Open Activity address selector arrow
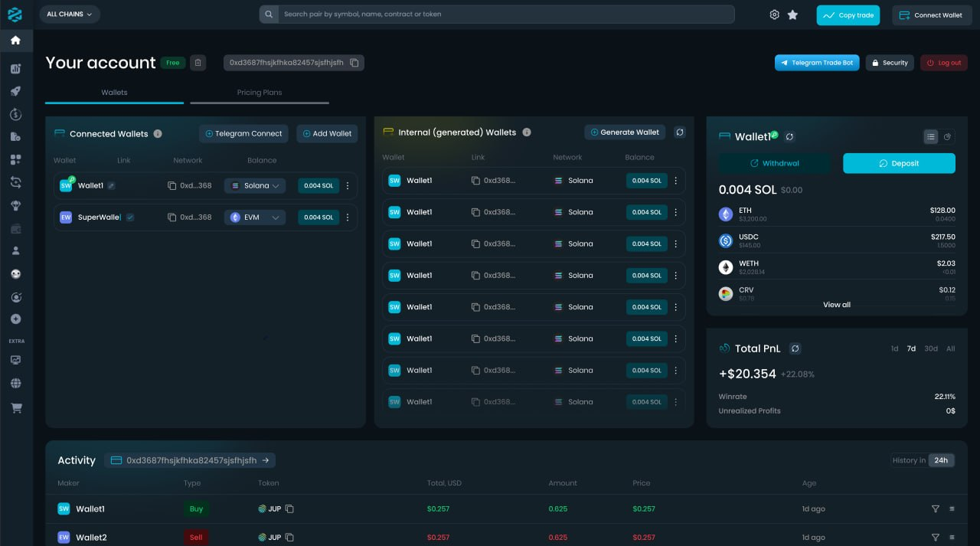 pos(266,460)
